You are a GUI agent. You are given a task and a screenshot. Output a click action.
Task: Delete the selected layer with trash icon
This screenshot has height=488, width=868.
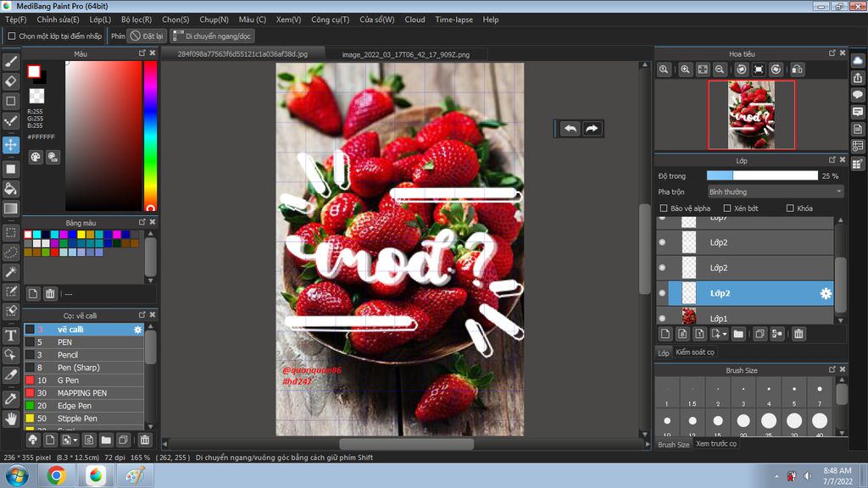(798, 334)
